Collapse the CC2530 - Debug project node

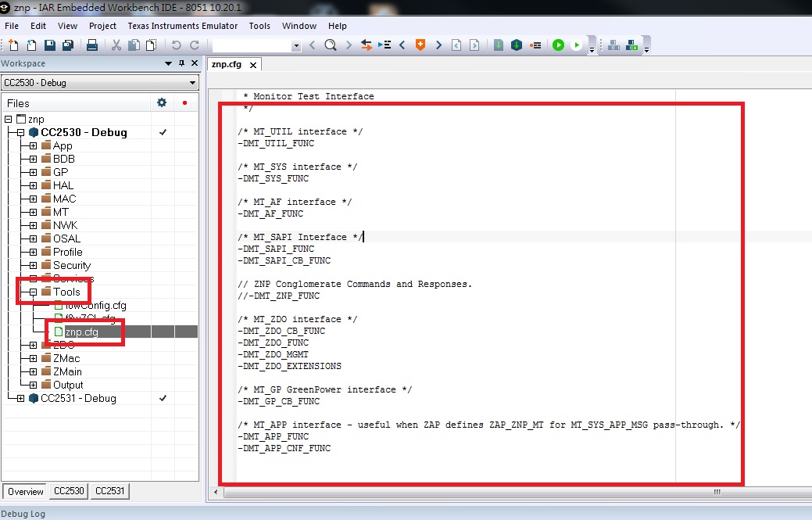(x=20, y=133)
